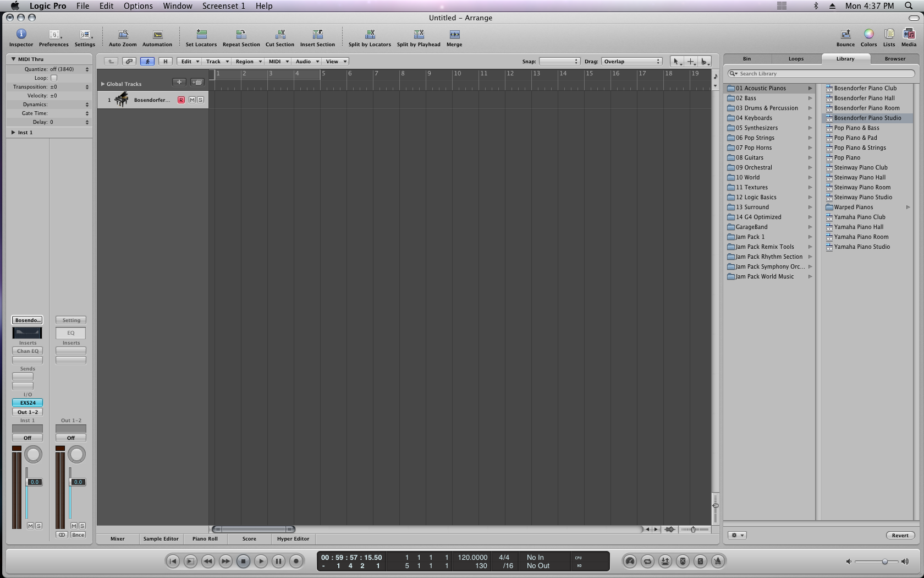Click the Play transport button
This screenshot has height=578, width=924.
click(261, 561)
